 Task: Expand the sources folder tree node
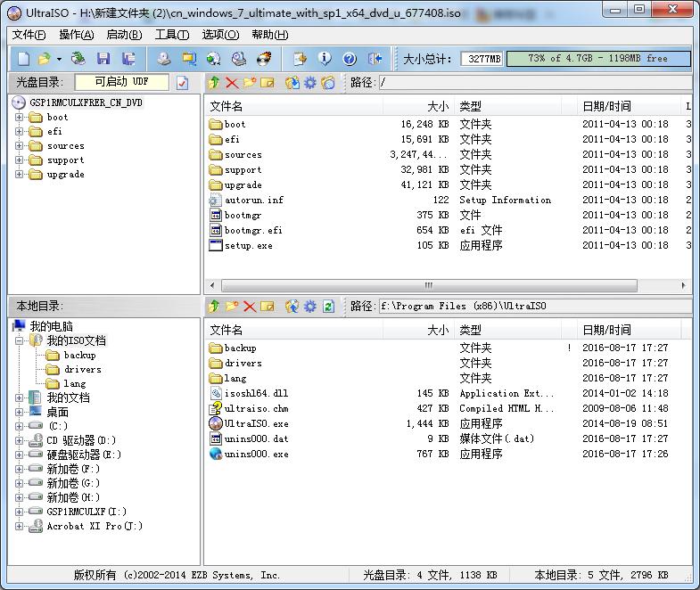pyautogui.click(x=19, y=146)
